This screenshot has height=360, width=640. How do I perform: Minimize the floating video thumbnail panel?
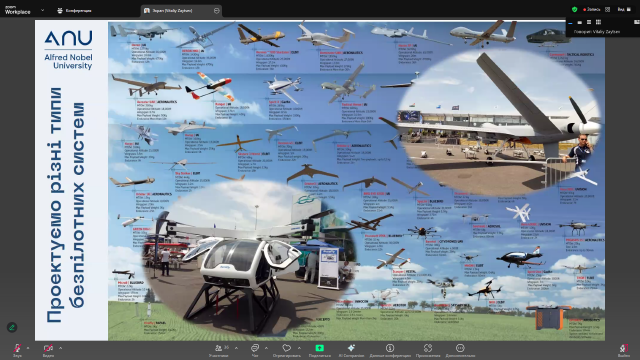pyautogui.click(x=570, y=22)
